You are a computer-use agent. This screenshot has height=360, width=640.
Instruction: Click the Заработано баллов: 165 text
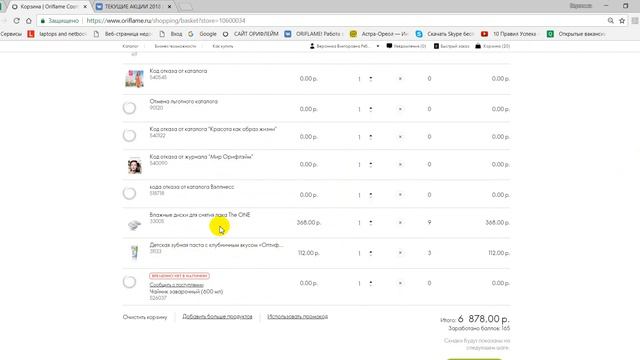(x=479, y=329)
